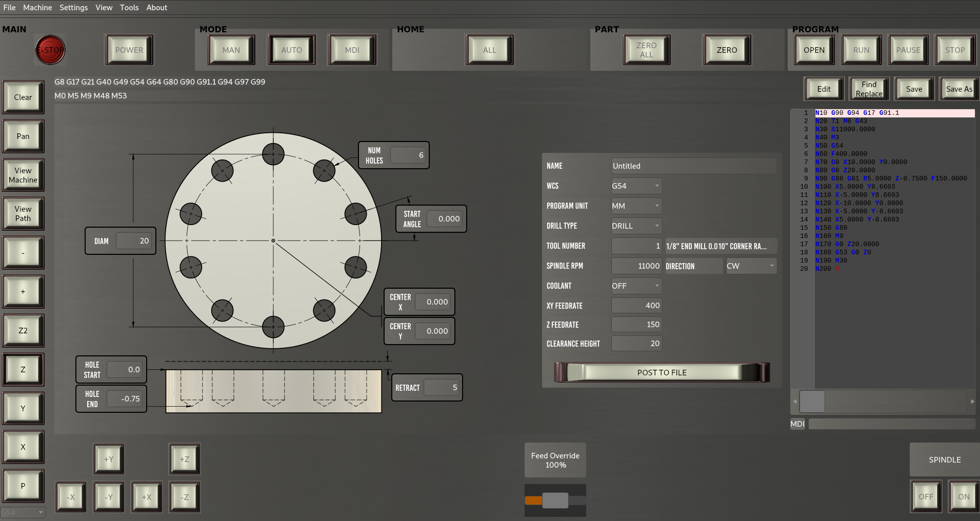
Task: Click the Save button
Action: click(914, 89)
